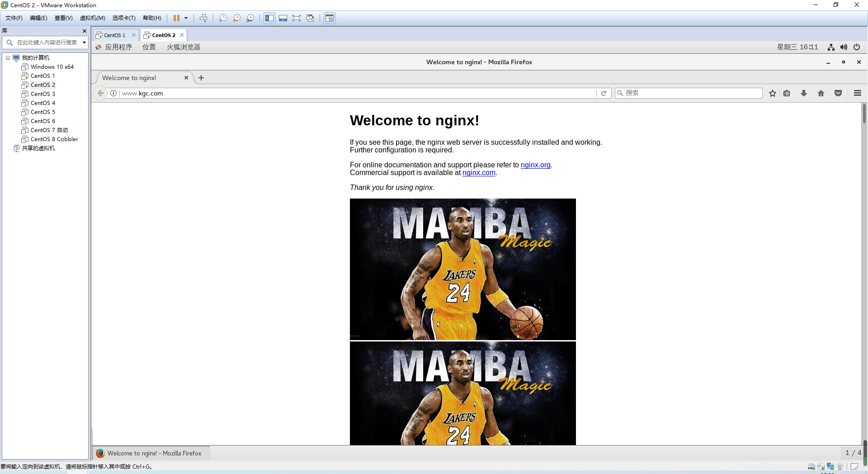Click the GNOME network status icon
The image size is (868, 474).
[x=831, y=47]
